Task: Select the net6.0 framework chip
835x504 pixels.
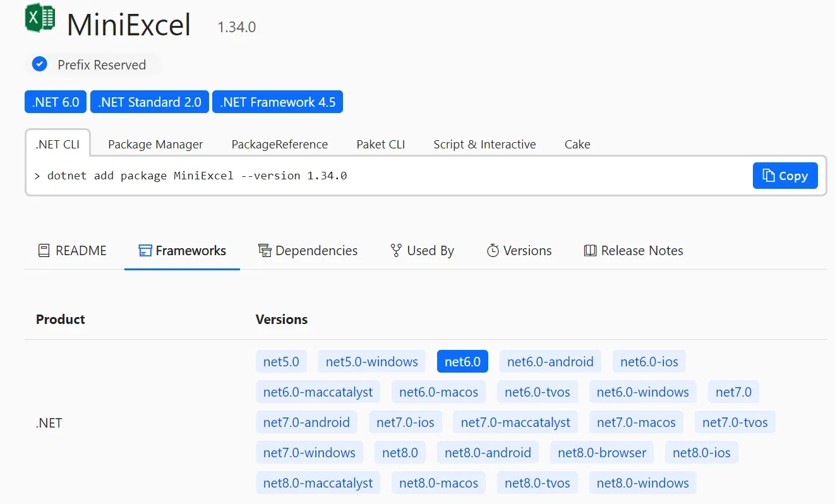Action: tap(462, 361)
